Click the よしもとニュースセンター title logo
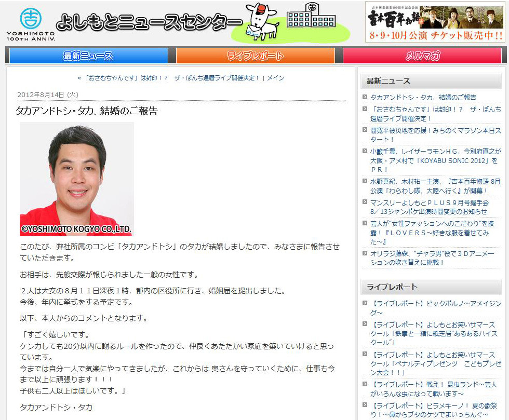509x420 pixels. [150, 23]
